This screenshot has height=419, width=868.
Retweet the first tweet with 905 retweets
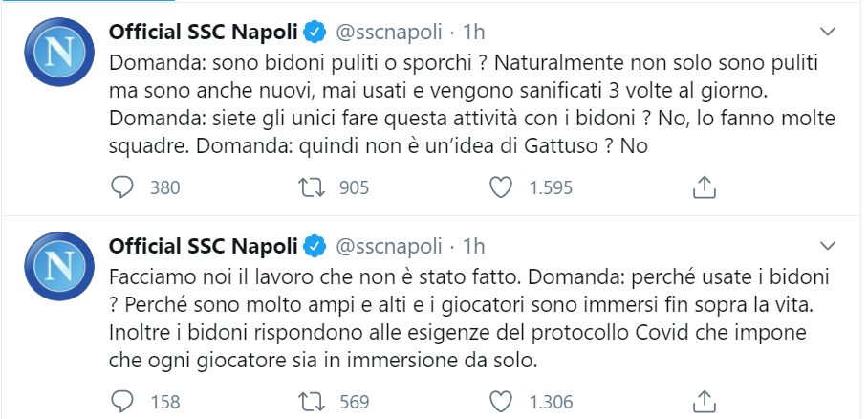click(311, 187)
